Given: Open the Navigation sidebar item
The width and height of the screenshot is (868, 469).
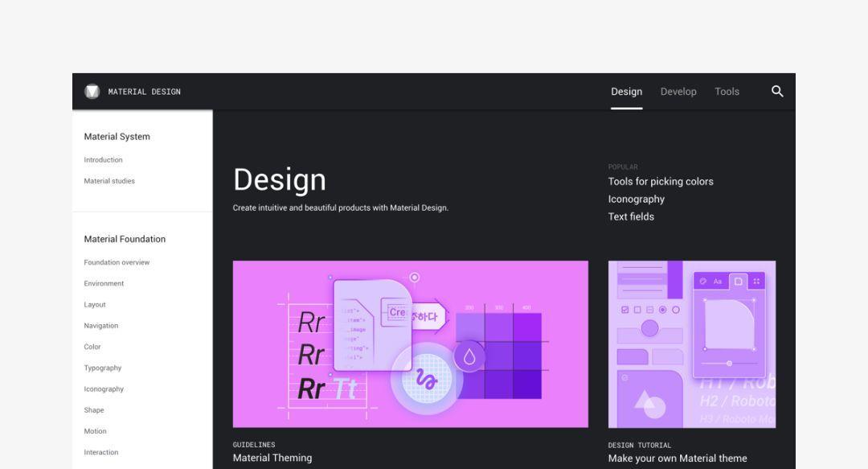Looking at the screenshot, I should pos(100,326).
